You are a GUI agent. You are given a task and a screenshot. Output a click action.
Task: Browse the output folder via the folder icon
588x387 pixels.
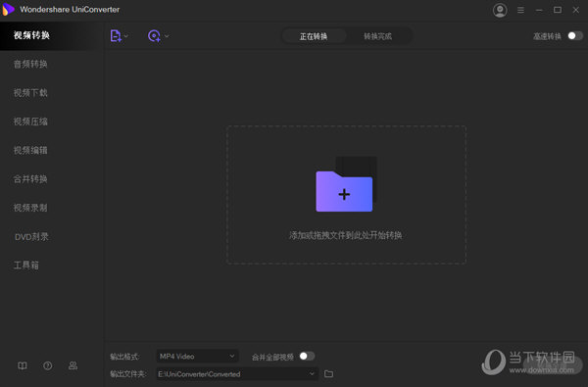click(328, 374)
